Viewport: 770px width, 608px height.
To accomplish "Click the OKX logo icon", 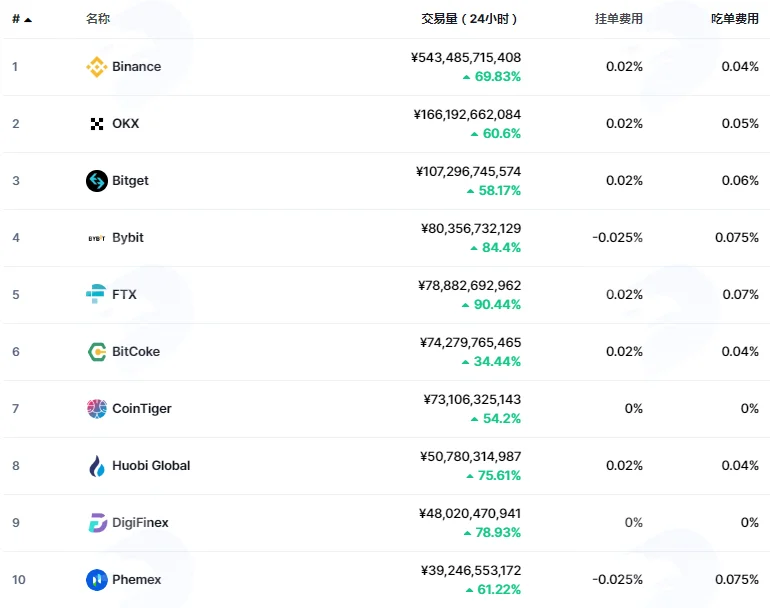I will [97, 124].
